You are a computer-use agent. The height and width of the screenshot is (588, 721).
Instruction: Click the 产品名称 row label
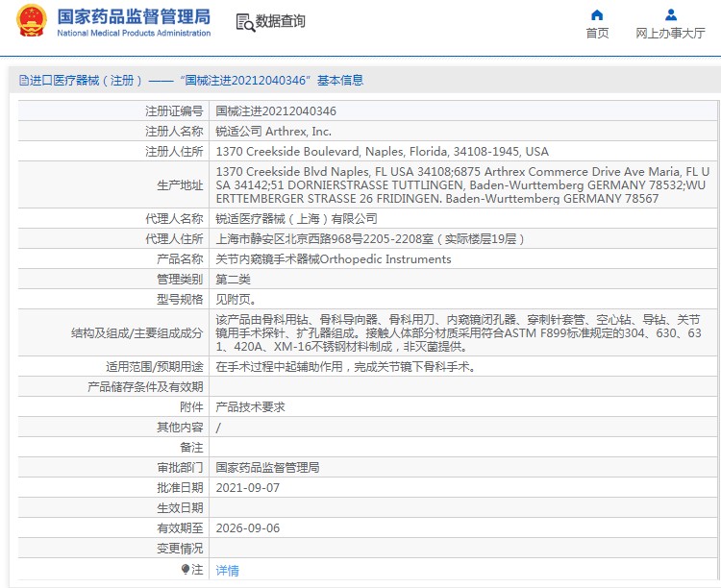tap(181, 258)
